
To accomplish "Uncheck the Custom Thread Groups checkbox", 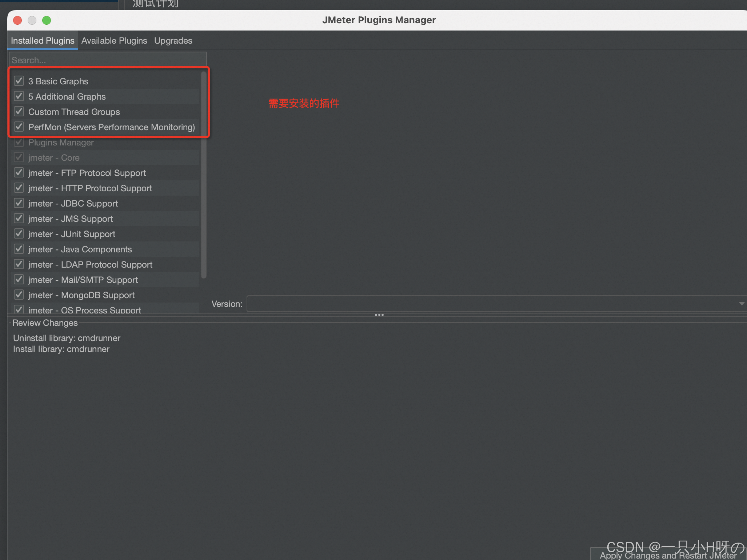I will click(x=19, y=111).
